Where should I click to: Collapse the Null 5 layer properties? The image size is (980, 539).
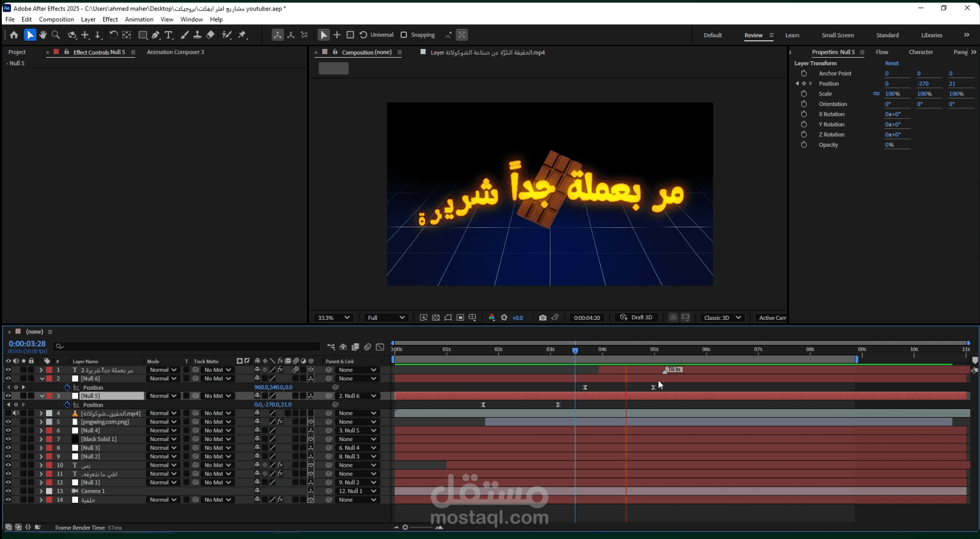[41, 396]
